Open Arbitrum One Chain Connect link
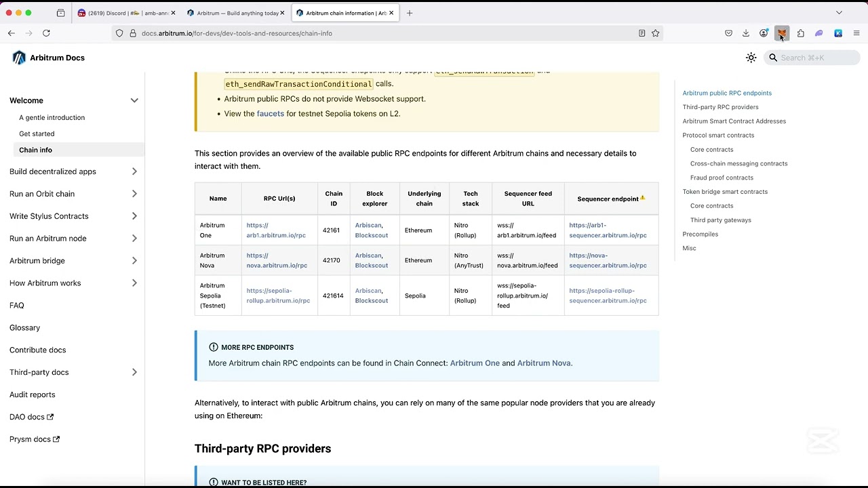This screenshot has height=488, width=868. click(x=475, y=363)
